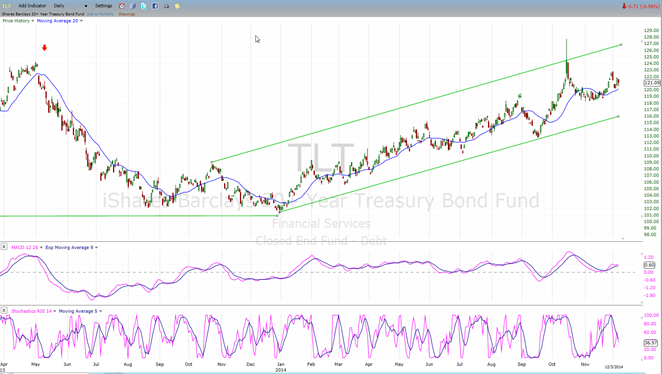Click the TLT ticker symbol in toolbar
This screenshot has height=374, width=662.
tap(6, 6)
